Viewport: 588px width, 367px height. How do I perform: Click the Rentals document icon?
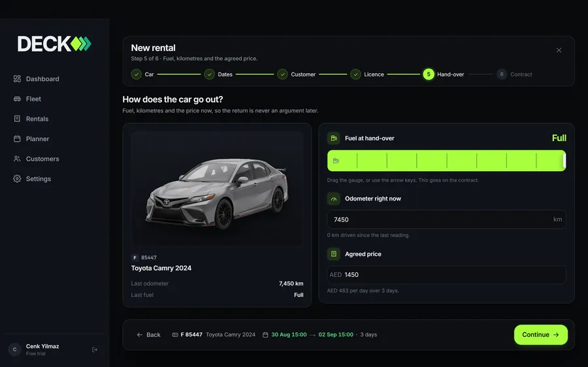(x=17, y=118)
